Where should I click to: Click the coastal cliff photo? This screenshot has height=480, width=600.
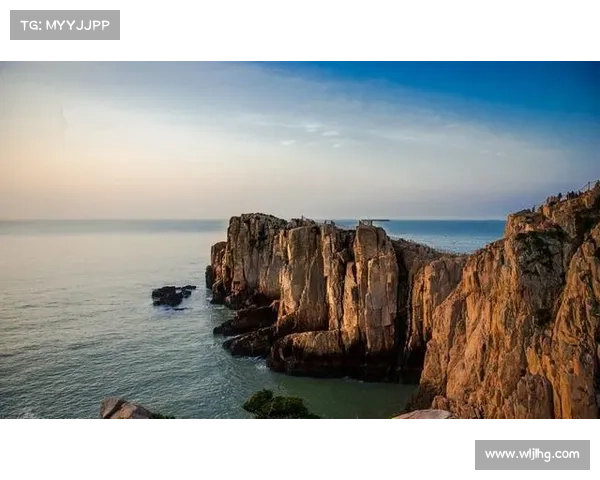point(300,239)
